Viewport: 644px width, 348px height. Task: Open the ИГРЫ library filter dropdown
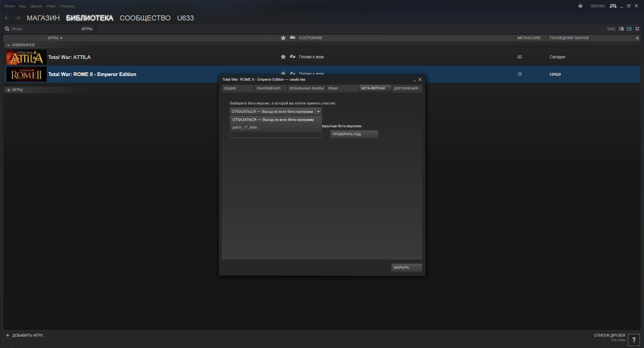[x=87, y=29]
